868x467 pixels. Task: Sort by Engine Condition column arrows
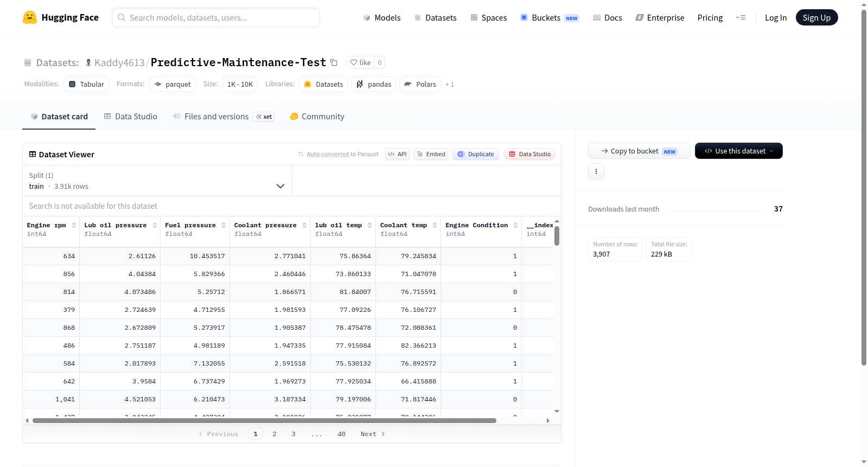click(515, 225)
